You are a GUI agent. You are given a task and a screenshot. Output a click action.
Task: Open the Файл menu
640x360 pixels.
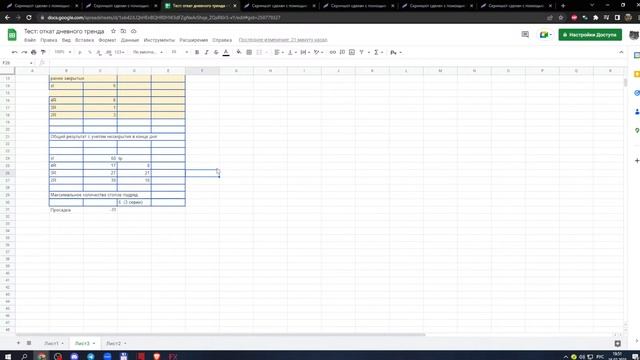tap(30, 40)
